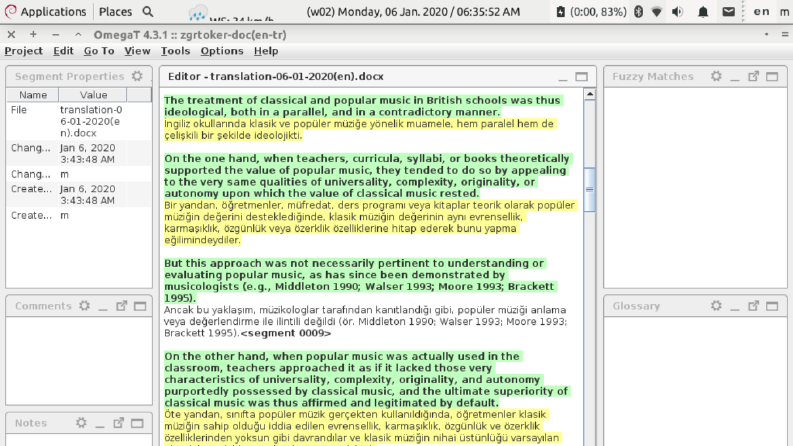The height and width of the screenshot is (446, 793).
Task: Click the plus icon in OmegaT title bar
Action: coord(33,34)
